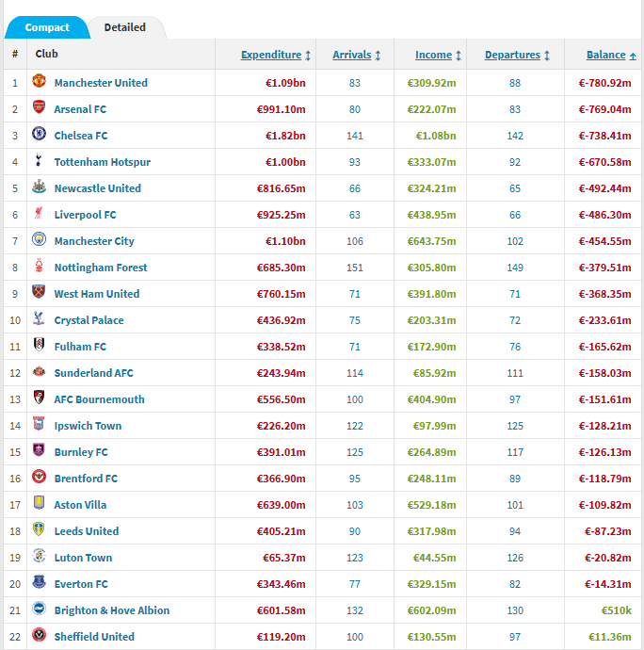Open the Nottingham Forest club link
Image resolution: width=644 pixels, height=650 pixels.
point(101,268)
